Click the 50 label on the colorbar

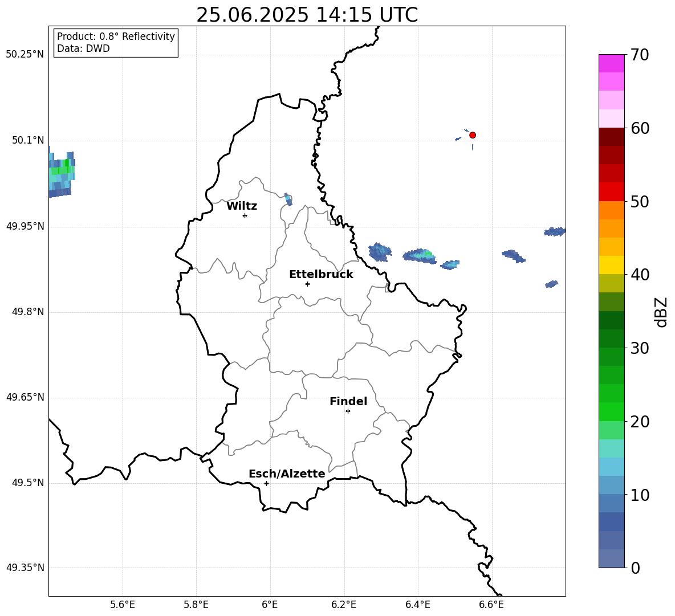point(640,201)
